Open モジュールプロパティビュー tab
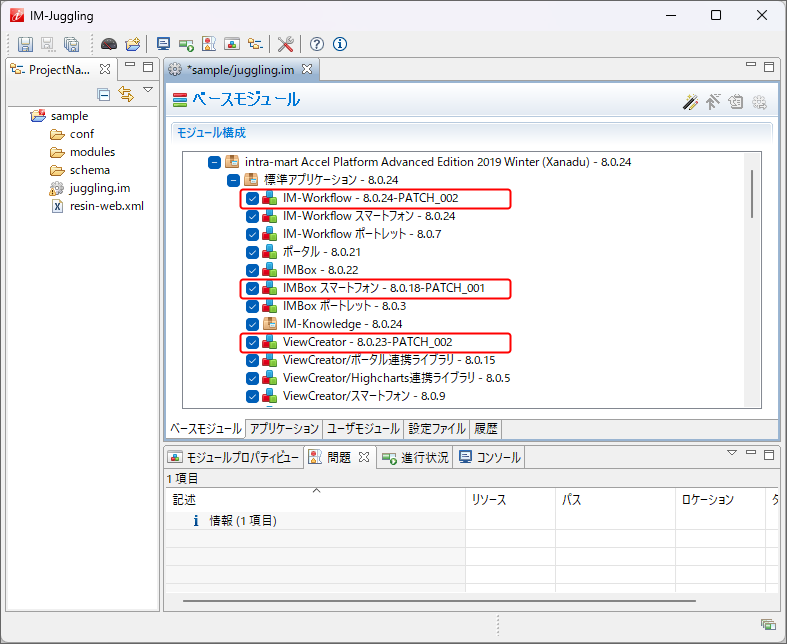 (234, 457)
